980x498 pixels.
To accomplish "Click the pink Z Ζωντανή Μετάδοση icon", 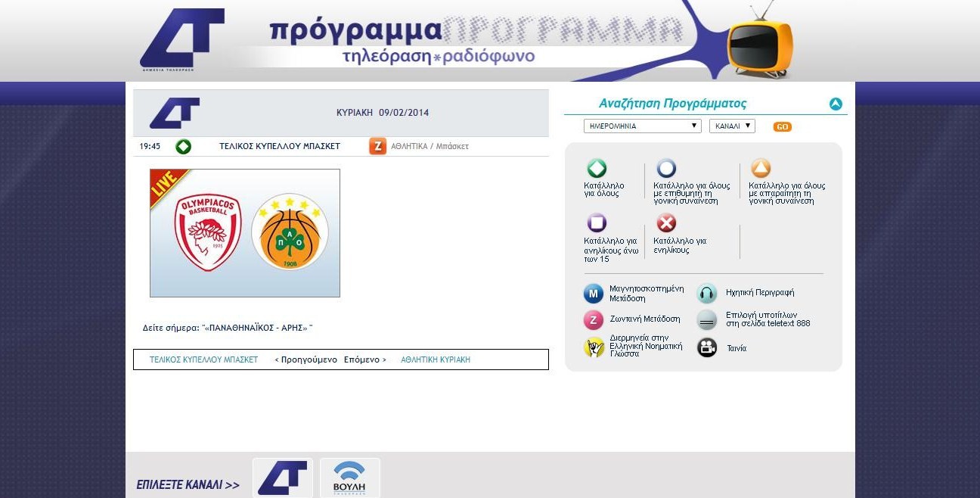I will tap(594, 320).
